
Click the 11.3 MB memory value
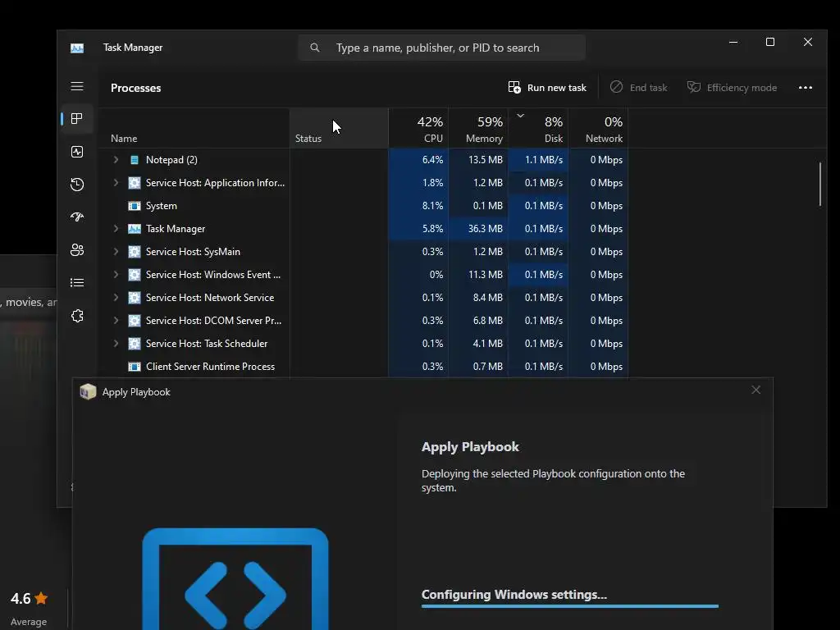tap(486, 275)
